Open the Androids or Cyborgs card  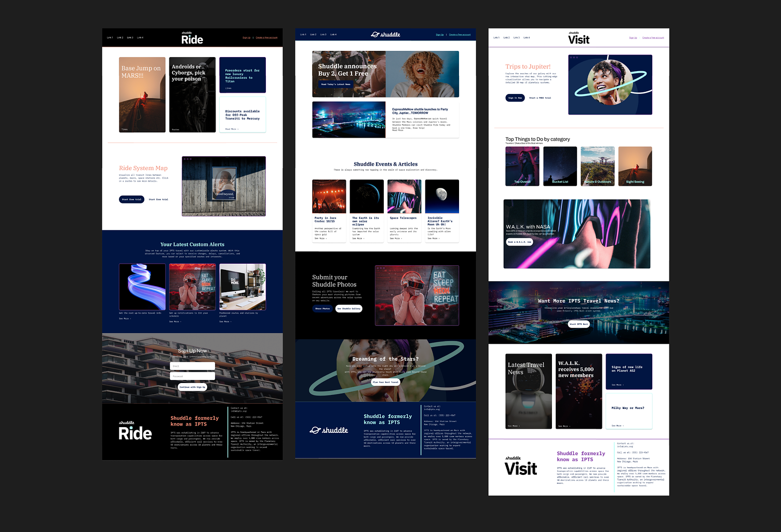click(x=192, y=94)
